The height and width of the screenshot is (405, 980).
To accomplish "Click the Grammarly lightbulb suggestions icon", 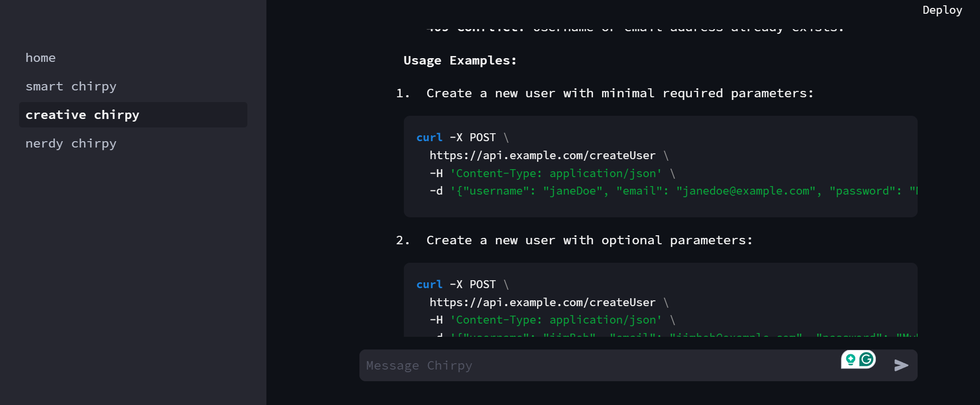I will [850, 360].
